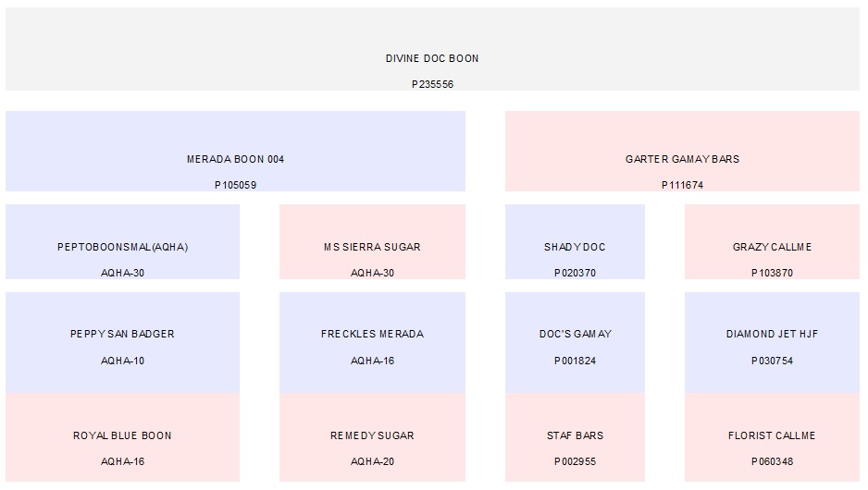868x490 pixels.
Task: Click the AQHA-20 registration label
Action: [372, 461]
